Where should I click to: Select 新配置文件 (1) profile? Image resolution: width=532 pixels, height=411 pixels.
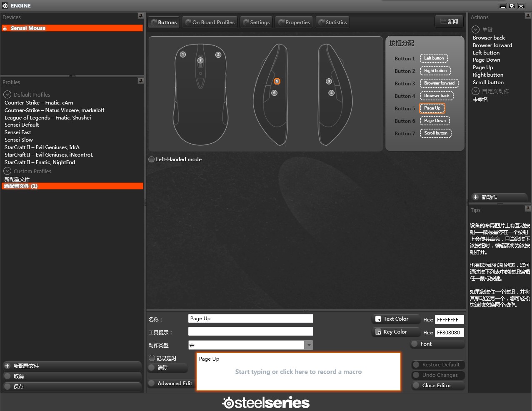click(x=72, y=186)
